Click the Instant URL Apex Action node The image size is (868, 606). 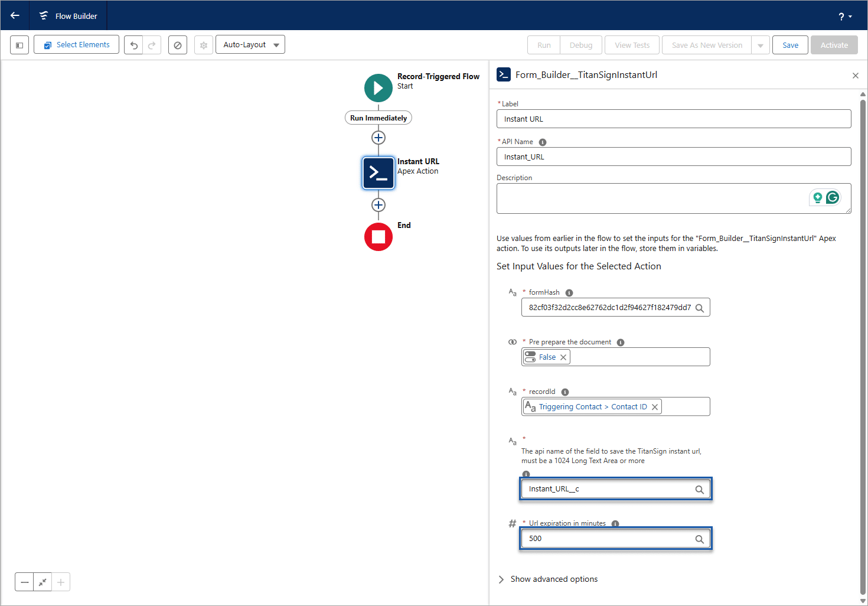(378, 173)
